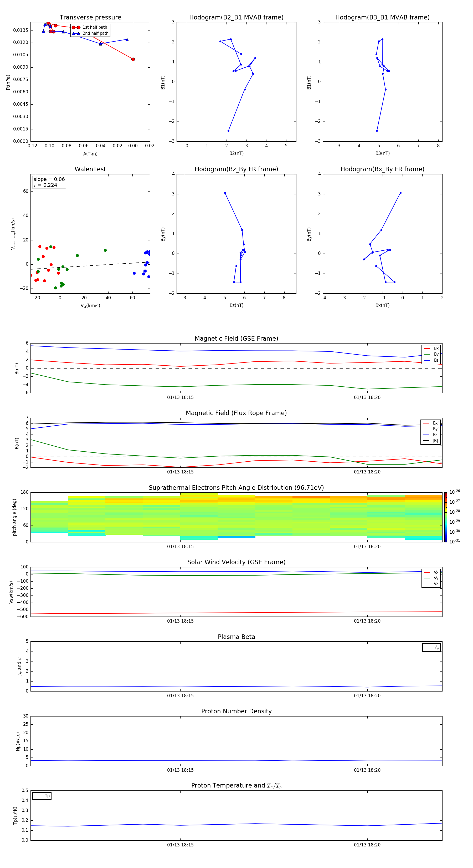Click '1st half path' legend entry
This screenshot has width=473, height=868.
90,27
